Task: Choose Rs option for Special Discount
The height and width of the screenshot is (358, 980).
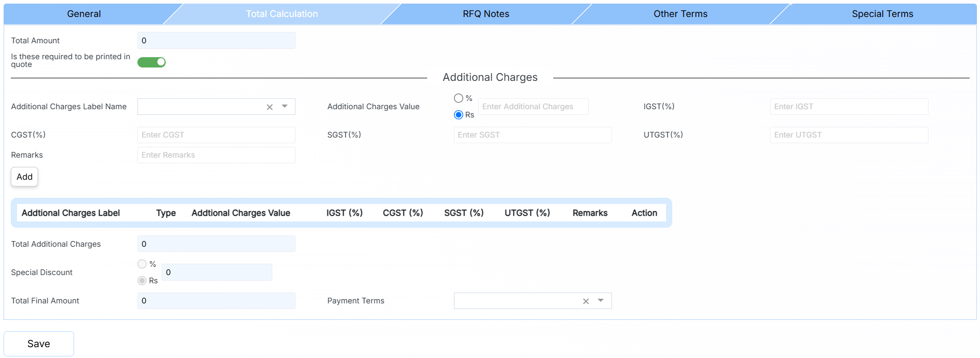Action: pyautogui.click(x=142, y=281)
